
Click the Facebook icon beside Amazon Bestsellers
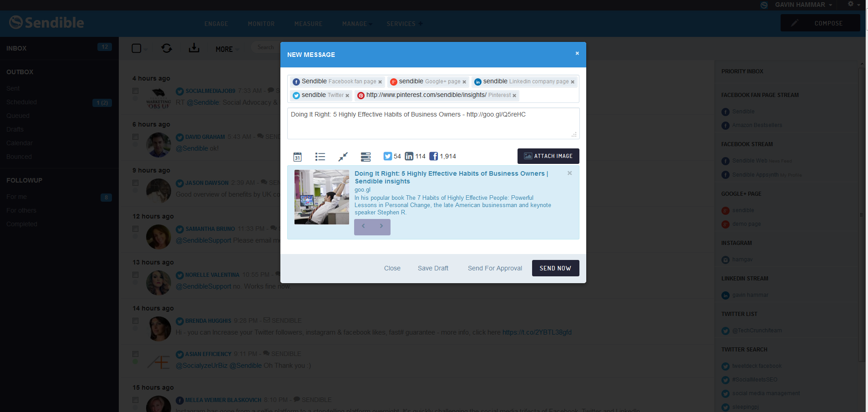(726, 125)
